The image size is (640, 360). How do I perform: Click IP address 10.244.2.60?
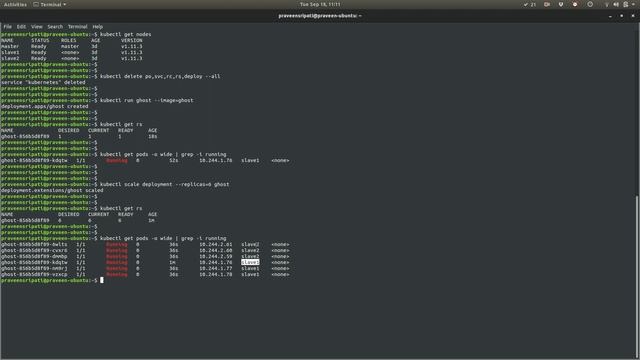click(216, 251)
